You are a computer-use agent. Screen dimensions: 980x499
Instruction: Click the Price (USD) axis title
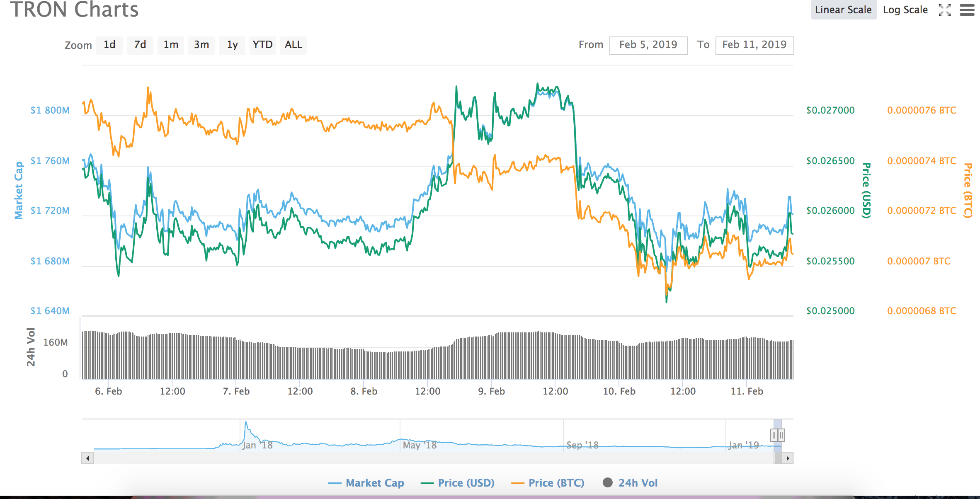[866, 190]
